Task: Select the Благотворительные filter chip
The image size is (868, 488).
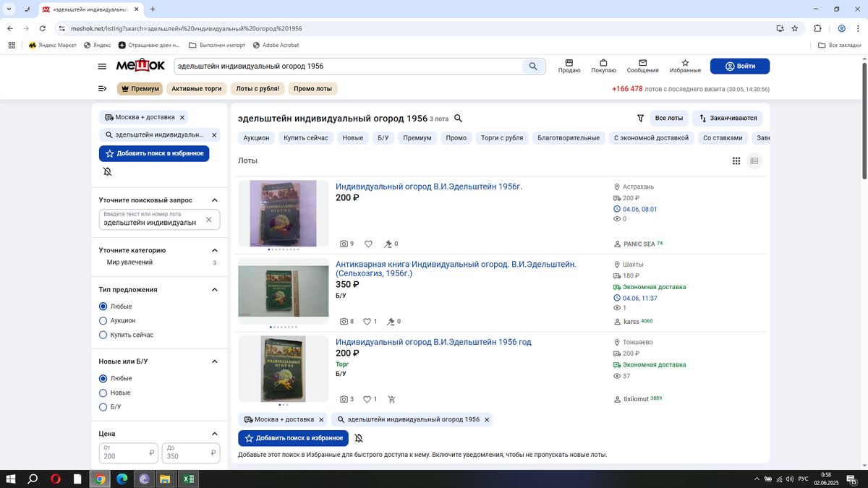Action: pyautogui.click(x=569, y=137)
